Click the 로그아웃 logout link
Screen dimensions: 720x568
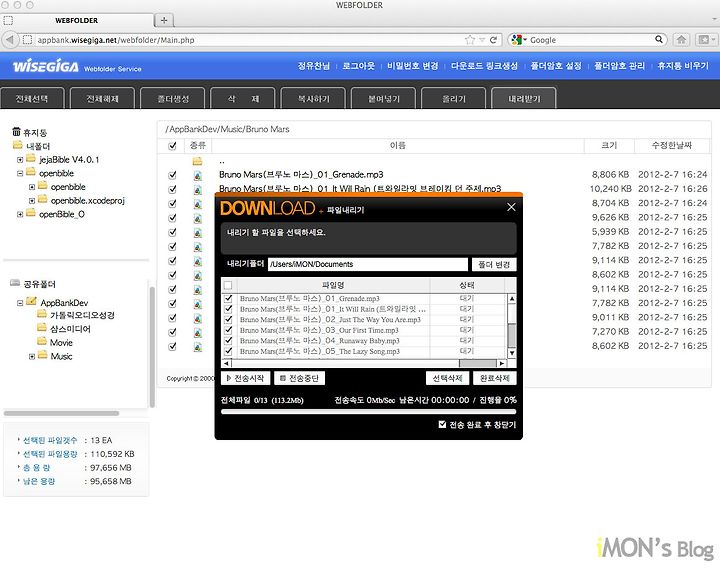tap(359, 66)
